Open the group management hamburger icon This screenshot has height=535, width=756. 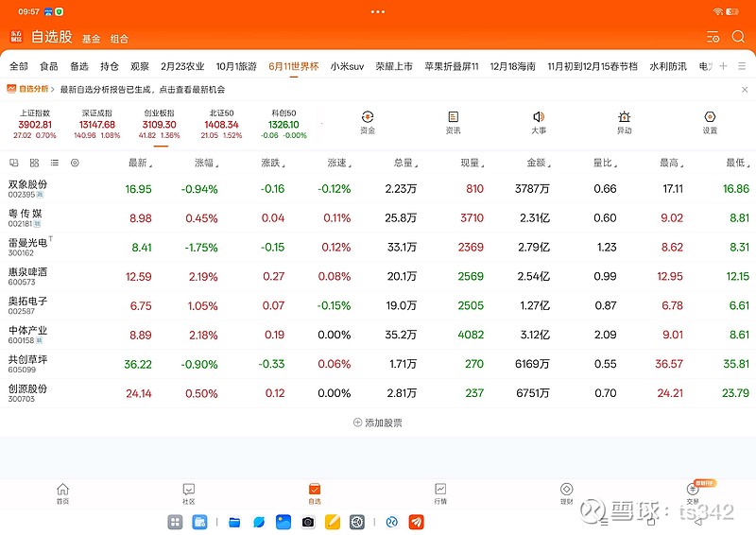pos(742,66)
